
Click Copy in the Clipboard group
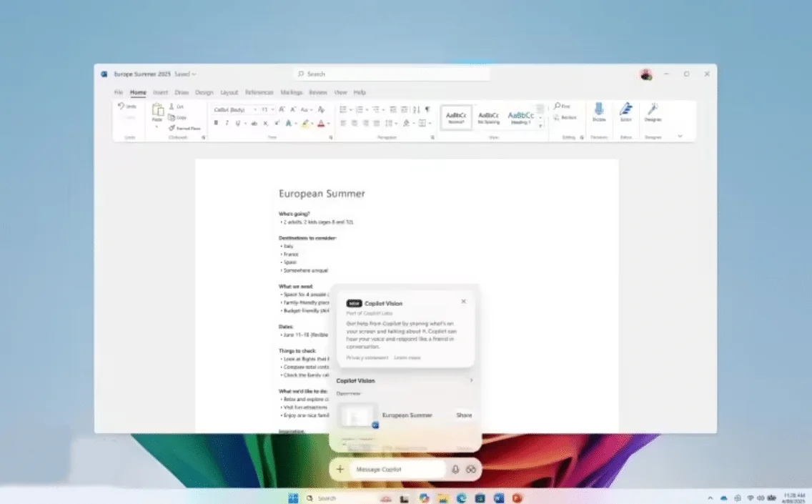177,117
